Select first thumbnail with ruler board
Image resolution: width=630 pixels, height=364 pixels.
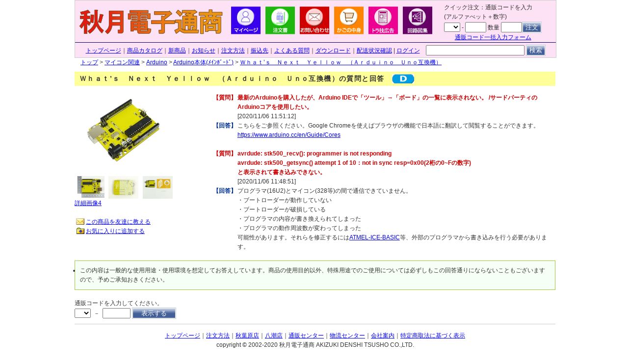click(x=91, y=187)
